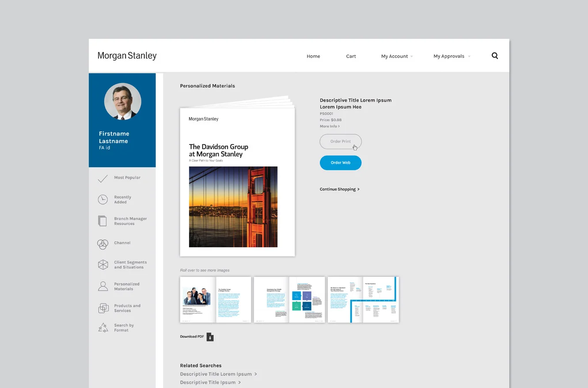Click the Descriptive Title Lorem Ipsum product heading
This screenshot has height=388, width=588.
[x=356, y=104]
